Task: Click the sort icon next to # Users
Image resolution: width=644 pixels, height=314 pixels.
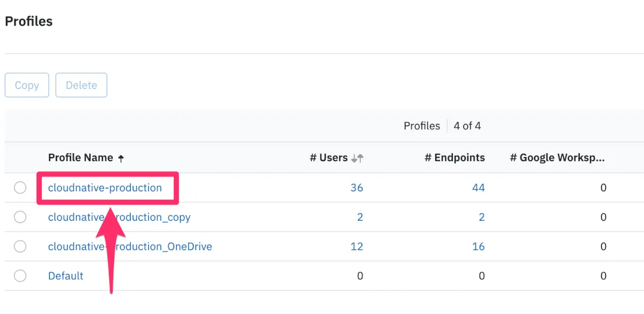Action: point(357,158)
